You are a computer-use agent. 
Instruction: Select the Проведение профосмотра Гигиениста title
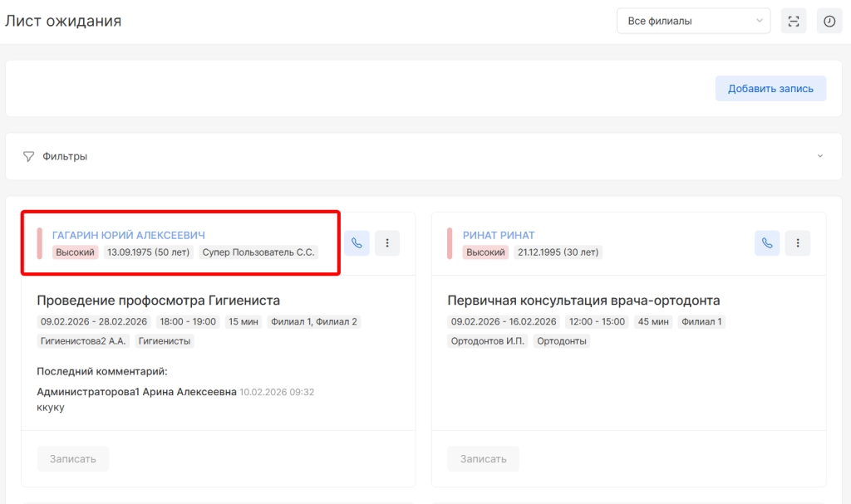pos(159,300)
